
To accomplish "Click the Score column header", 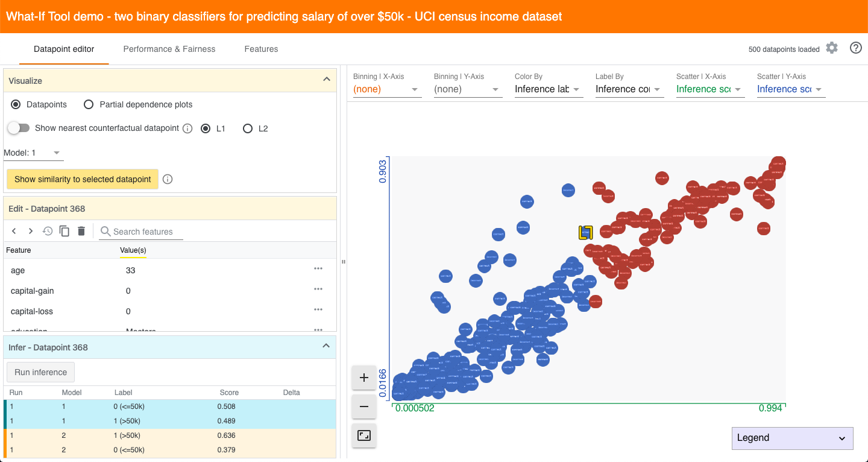I will coord(229,393).
